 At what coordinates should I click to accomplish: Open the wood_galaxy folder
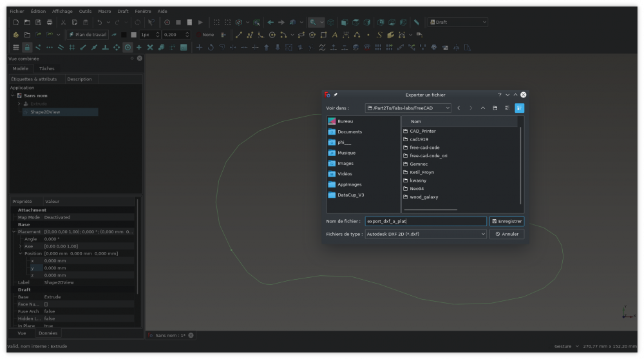[x=424, y=197]
